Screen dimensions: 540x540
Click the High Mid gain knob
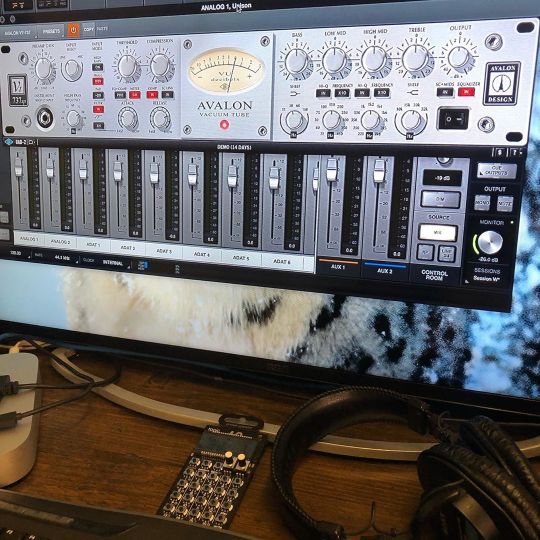(x=374, y=59)
